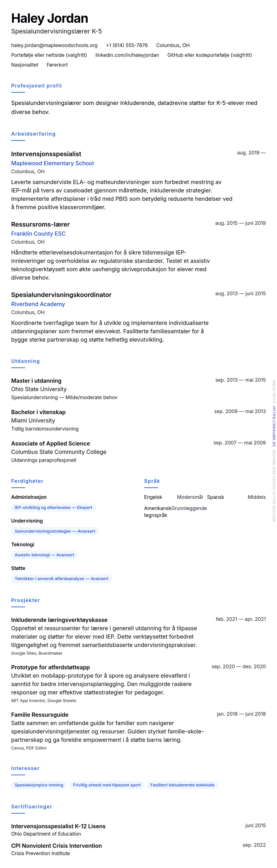
Task: Select the Spesialolympics-trening interest tag
Action: tap(39, 785)
